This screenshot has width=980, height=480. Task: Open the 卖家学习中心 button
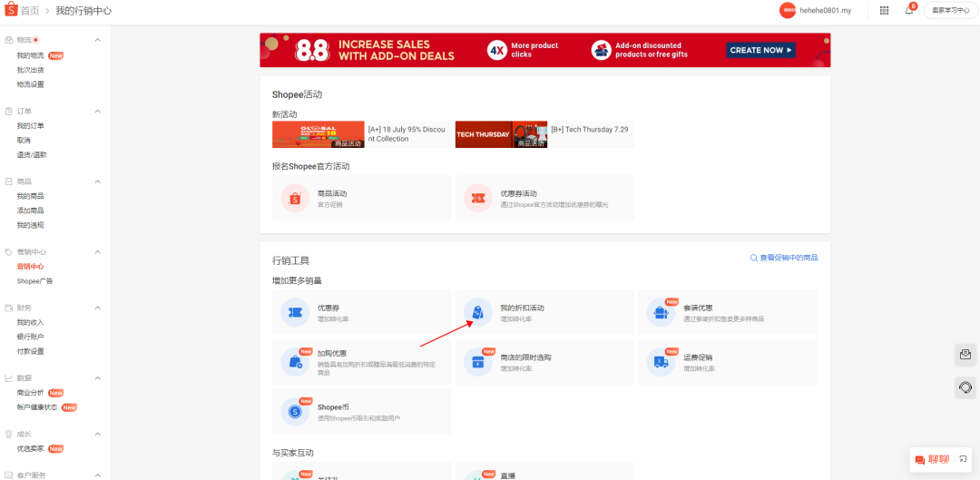[x=950, y=11]
